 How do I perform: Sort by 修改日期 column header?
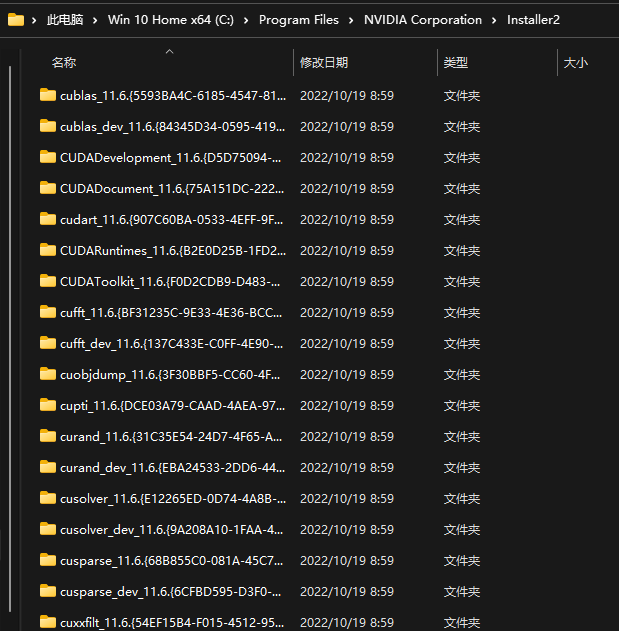[324, 63]
